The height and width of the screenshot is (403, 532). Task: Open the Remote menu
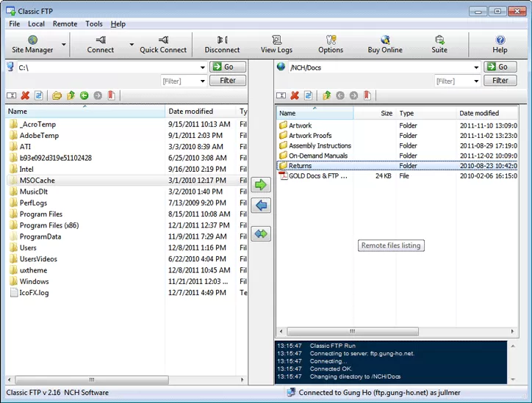coord(65,23)
